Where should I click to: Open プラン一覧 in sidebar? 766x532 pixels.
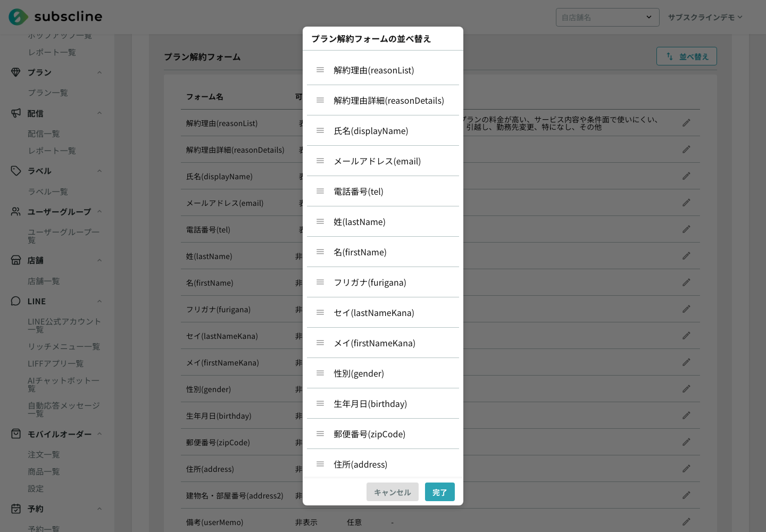48,93
